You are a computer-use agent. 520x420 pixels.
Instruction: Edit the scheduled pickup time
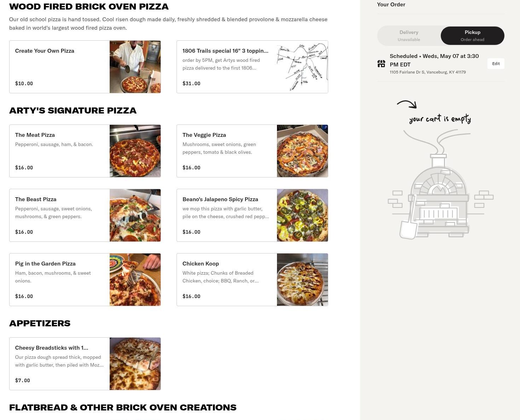point(496,64)
